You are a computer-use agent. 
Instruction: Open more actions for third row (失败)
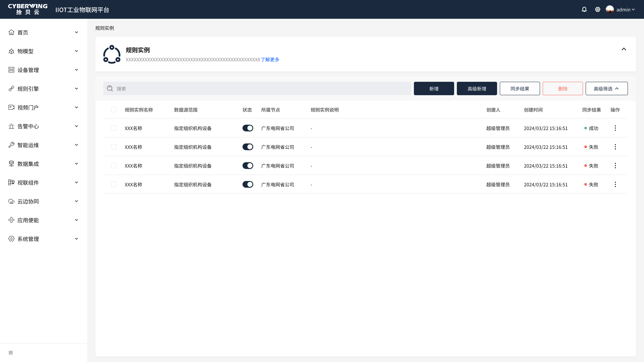[x=615, y=166]
